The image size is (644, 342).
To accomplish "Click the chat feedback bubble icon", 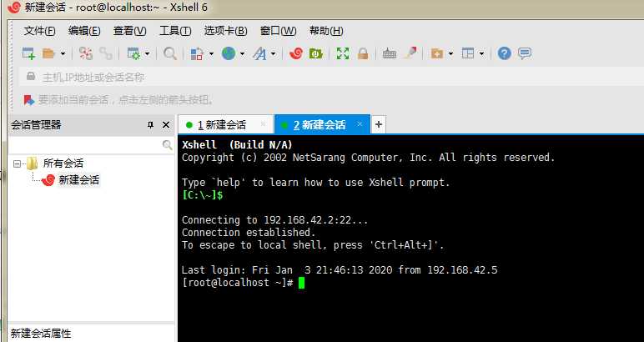I will [525, 53].
